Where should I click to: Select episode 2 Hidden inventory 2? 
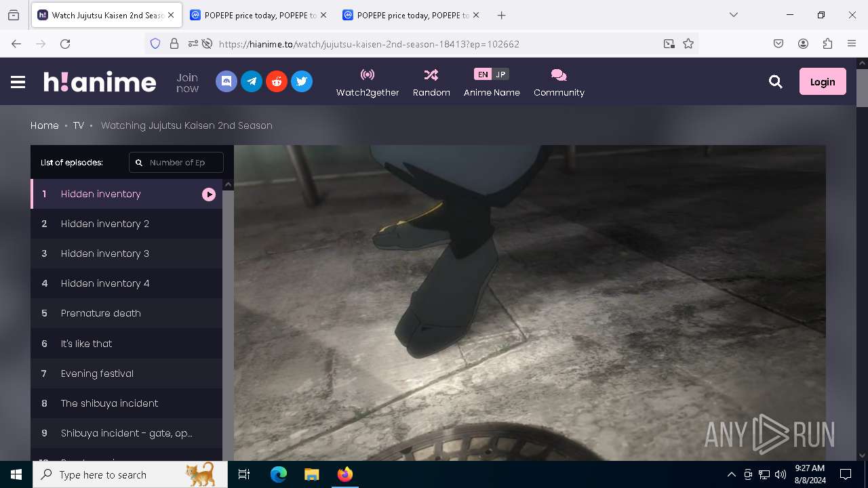pos(126,224)
